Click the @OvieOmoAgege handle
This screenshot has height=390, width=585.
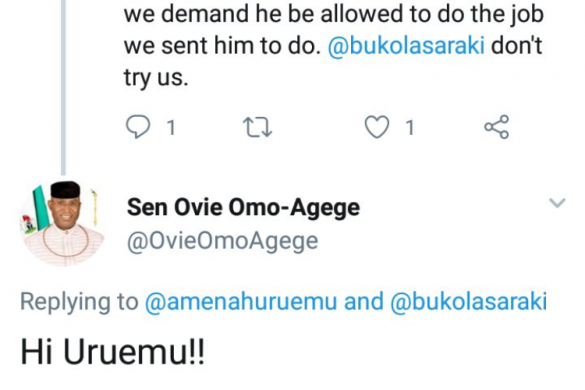[x=222, y=241]
